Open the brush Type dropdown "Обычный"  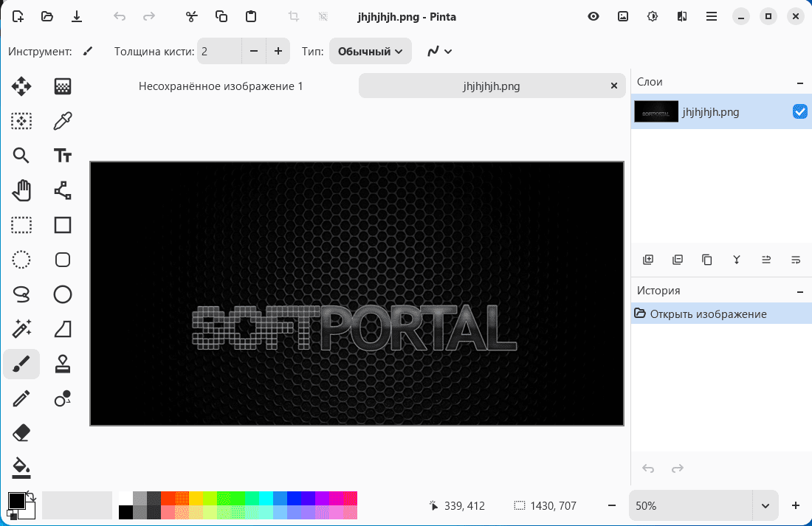pyautogui.click(x=371, y=51)
